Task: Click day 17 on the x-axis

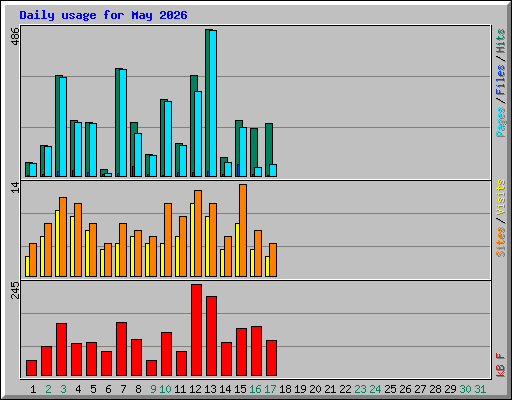Action: click(x=270, y=389)
